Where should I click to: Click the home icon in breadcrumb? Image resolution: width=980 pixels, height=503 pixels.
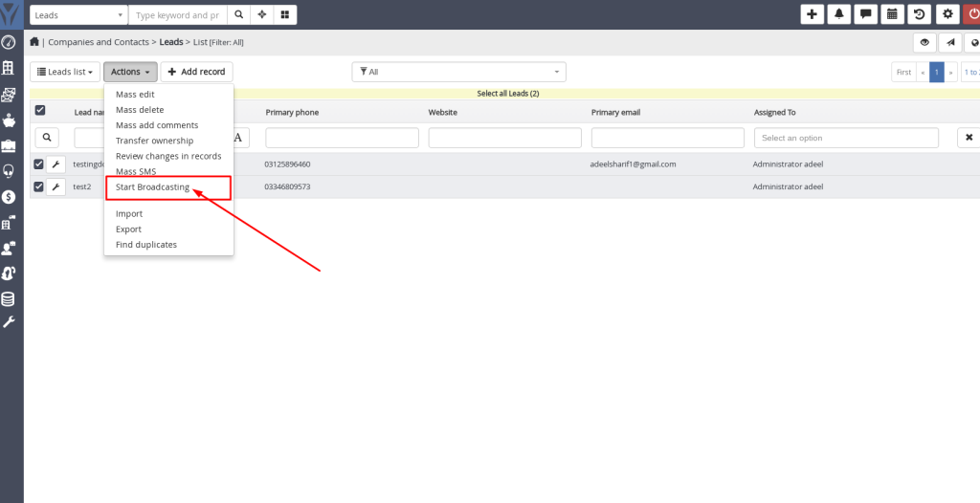[35, 42]
